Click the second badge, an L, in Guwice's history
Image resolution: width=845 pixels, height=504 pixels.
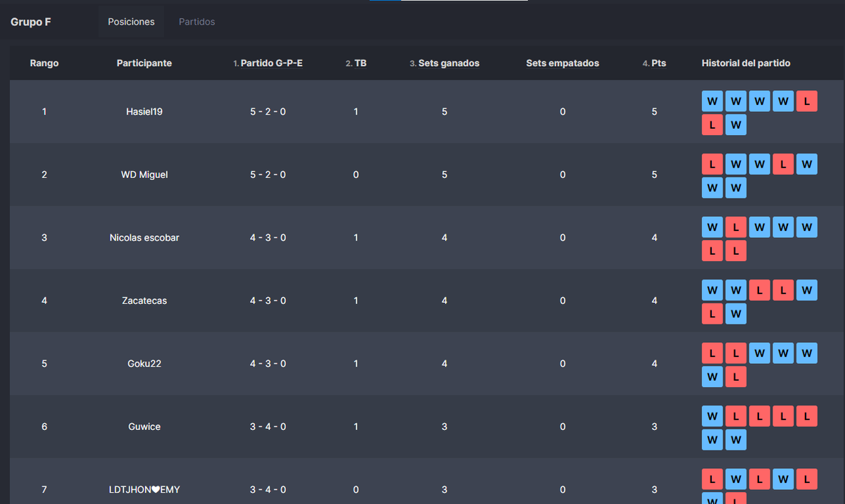pyautogui.click(x=736, y=416)
